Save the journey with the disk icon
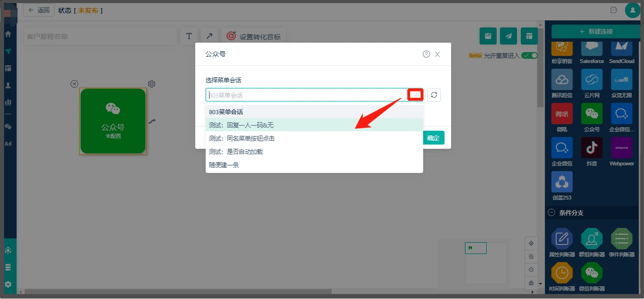This screenshot has height=299, width=644. (488, 36)
